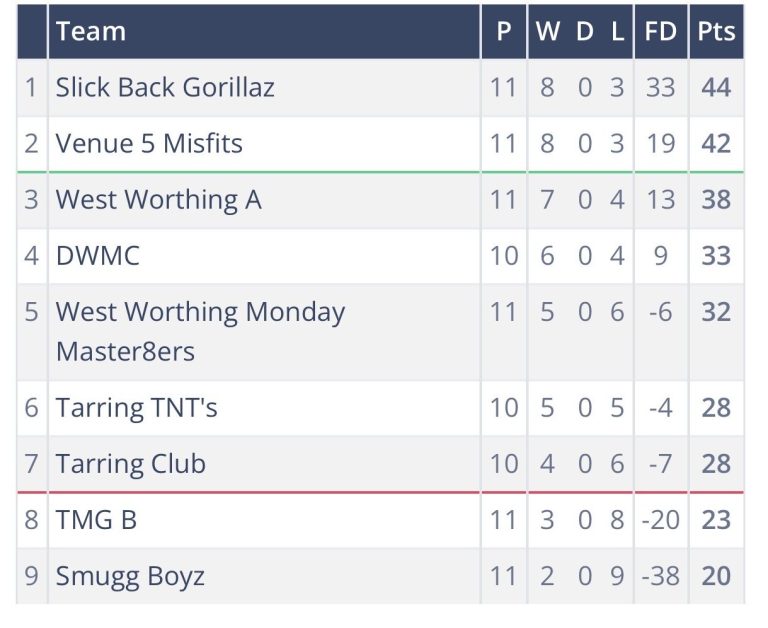768x628 pixels.
Task: Open the Smugg Boyz team page
Action: click(x=130, y=576)
